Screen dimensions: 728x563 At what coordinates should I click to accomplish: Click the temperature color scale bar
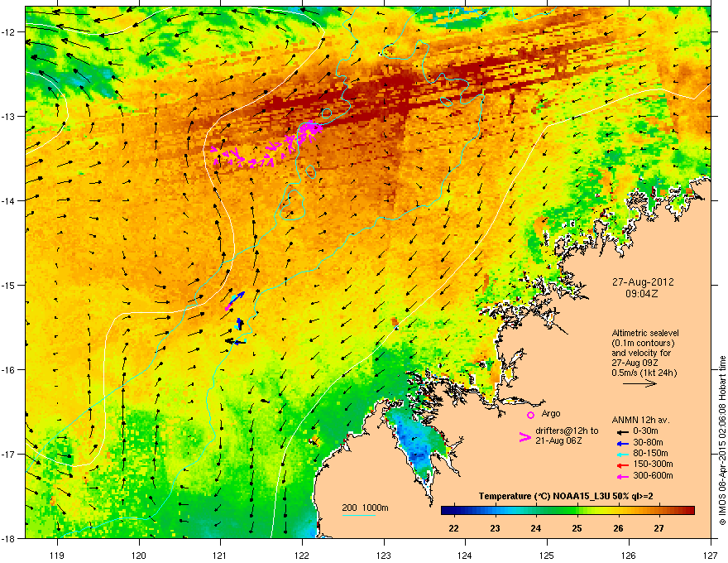(x=568, y=511)
